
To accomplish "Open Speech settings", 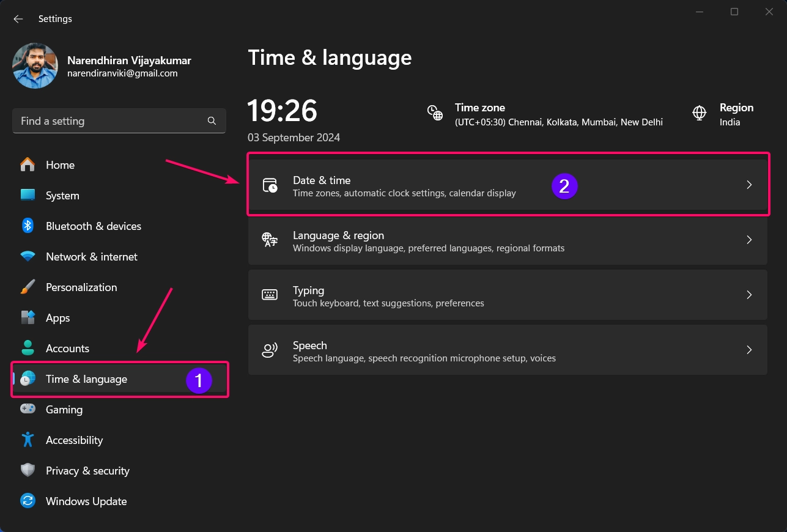I will (508, 350).
